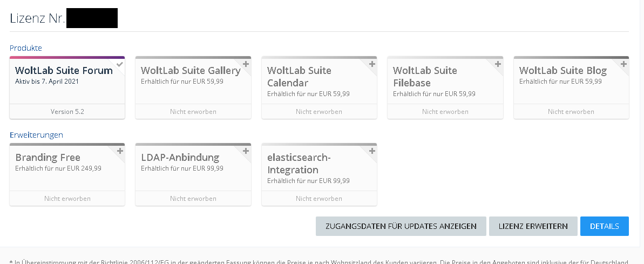Select the WoltLab Suite Blog title
The height and width of the screenshot is (264, 644).
coord(562,71)
